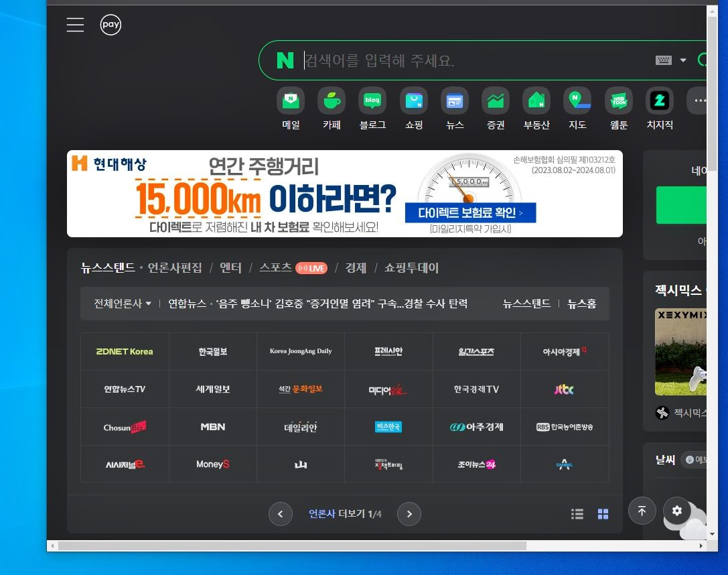Open ChosunBiz publisher tile
Viewport: 728px width, 575px height.
125,427
